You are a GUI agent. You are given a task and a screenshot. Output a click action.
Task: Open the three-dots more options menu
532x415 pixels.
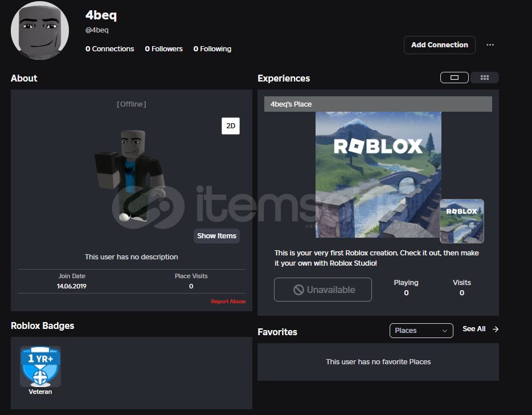click(x=490, y=45)
